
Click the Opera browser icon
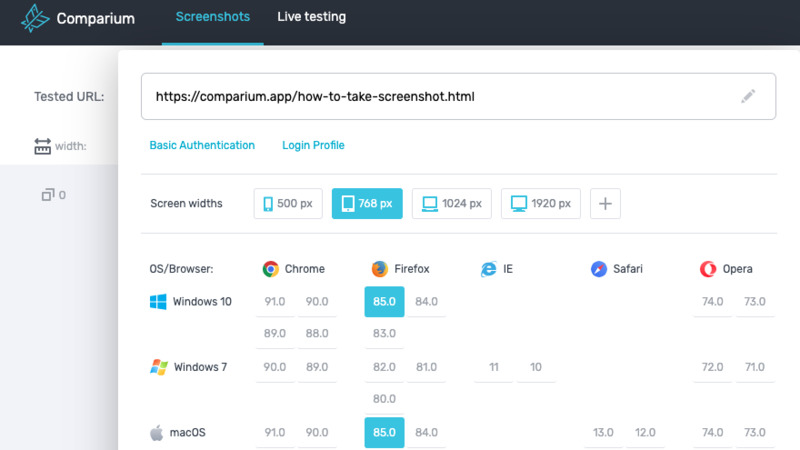pos(708,269)
